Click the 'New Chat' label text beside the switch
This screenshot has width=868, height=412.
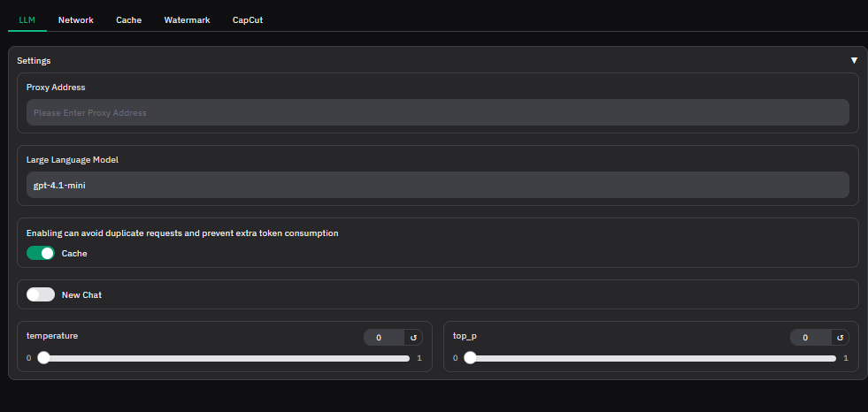pos(81,294)
